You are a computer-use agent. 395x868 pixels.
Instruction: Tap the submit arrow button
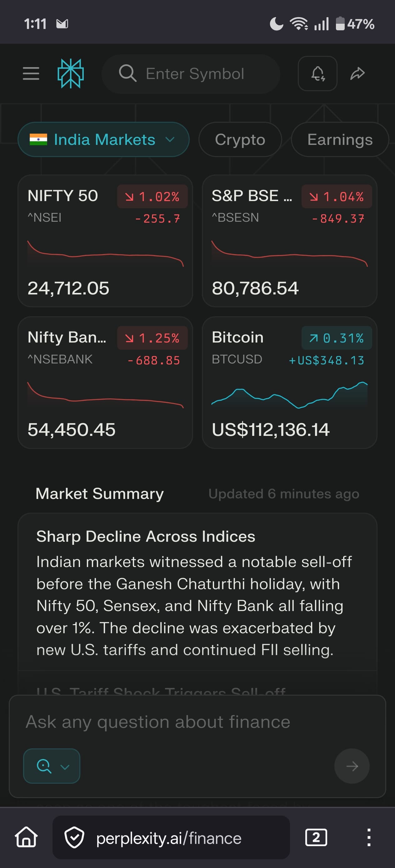(x=352, y=766)
